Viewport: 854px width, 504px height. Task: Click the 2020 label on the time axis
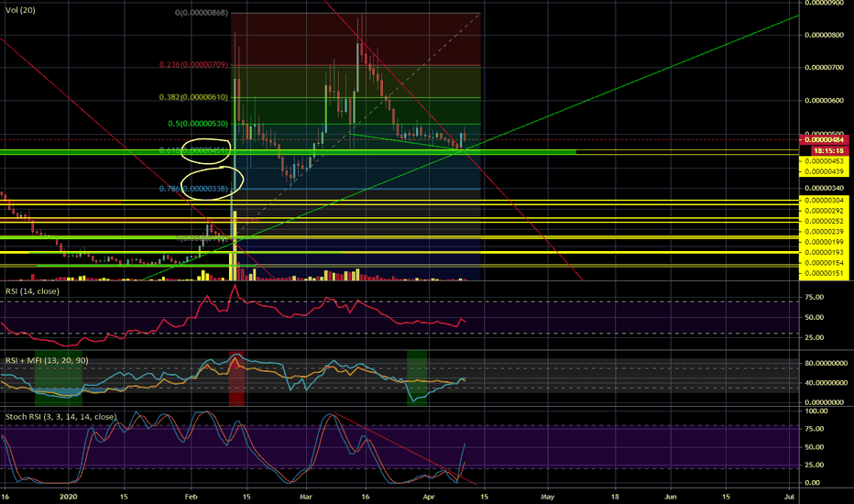pos(69,497)
